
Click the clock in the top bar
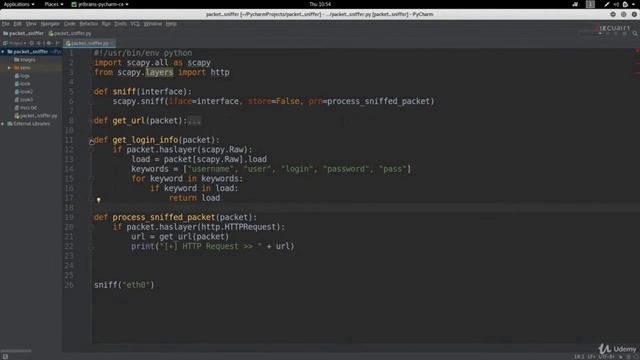(320, 4)
